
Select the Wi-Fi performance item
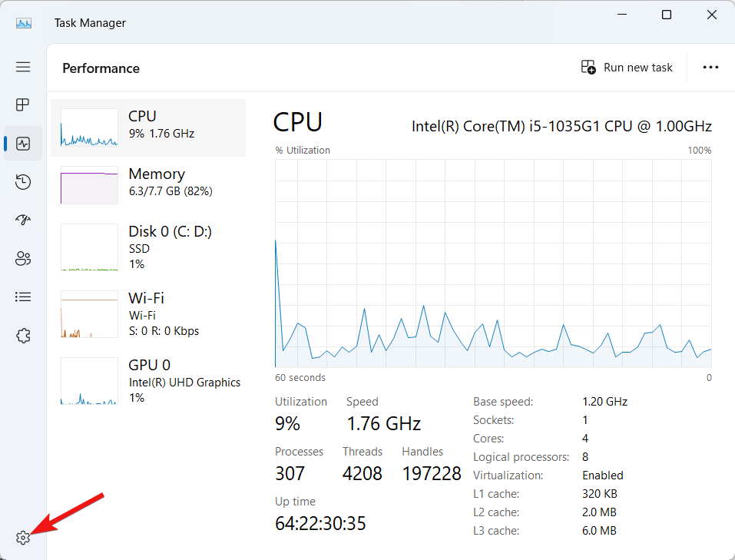148,313
